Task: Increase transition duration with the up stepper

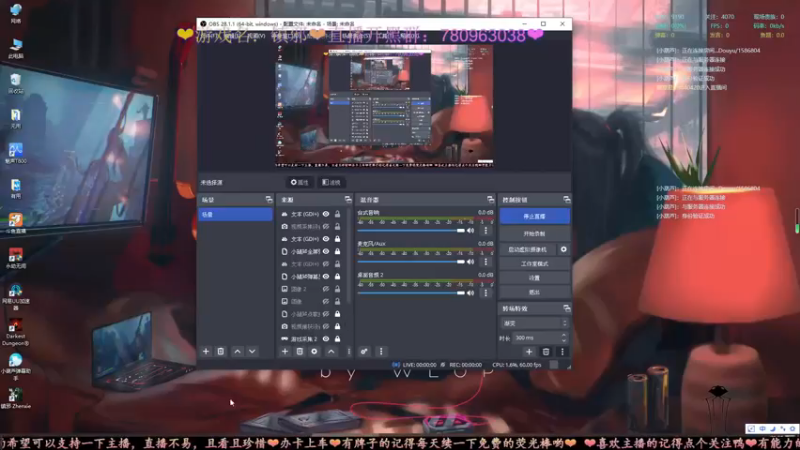Action: 564,335
